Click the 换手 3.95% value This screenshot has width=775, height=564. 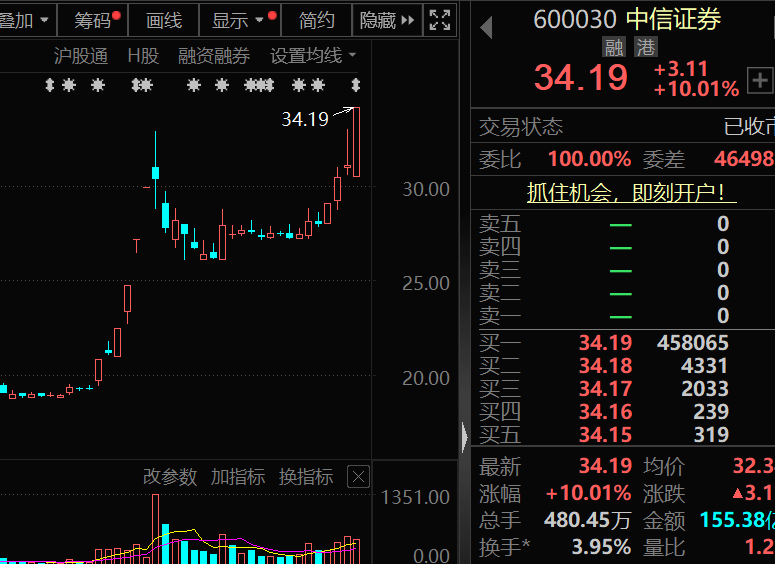[x=601, y=547]
